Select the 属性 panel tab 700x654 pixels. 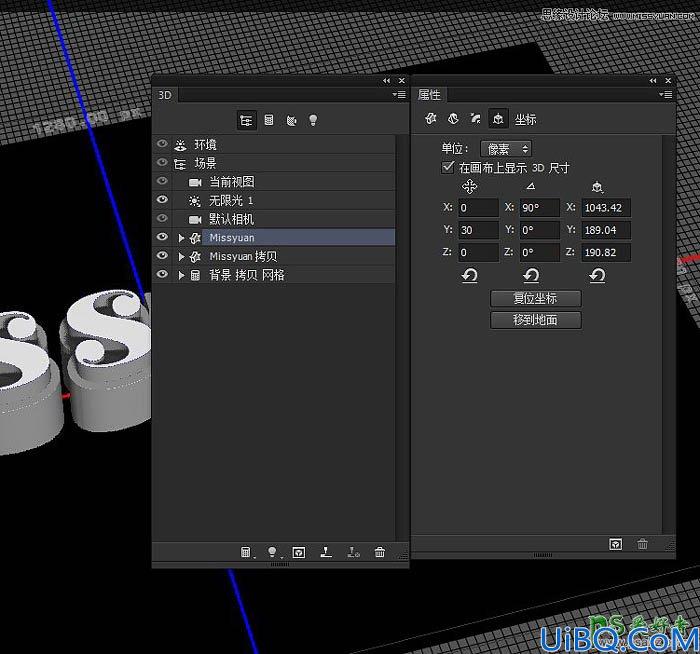click(x=429, y=95)
